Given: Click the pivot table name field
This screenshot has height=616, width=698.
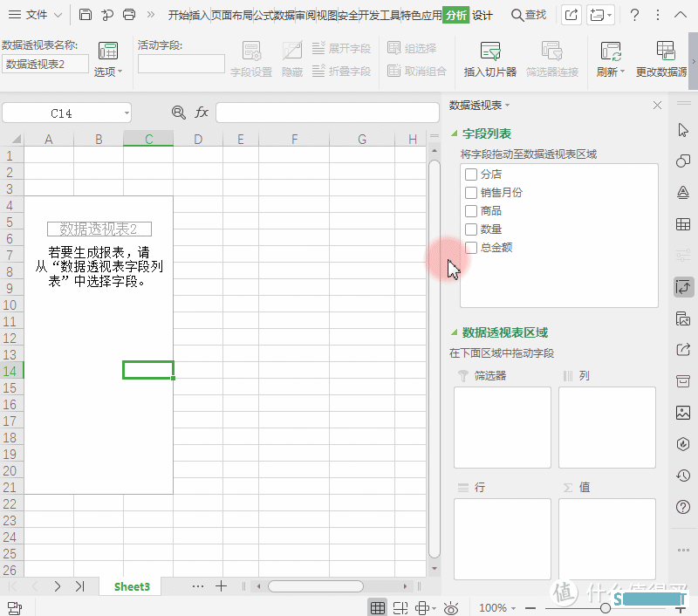Looking at the screenshot, I should tap(45, 64).
